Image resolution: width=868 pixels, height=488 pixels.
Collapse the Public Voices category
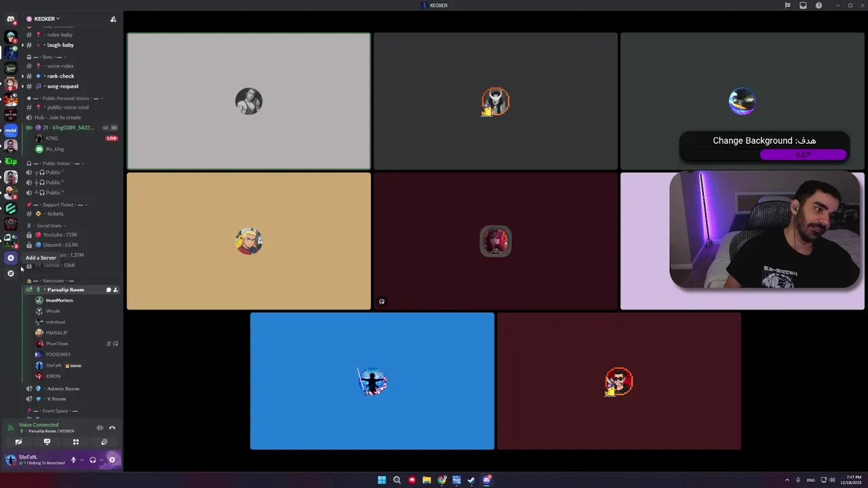click(x=56, y=163)
